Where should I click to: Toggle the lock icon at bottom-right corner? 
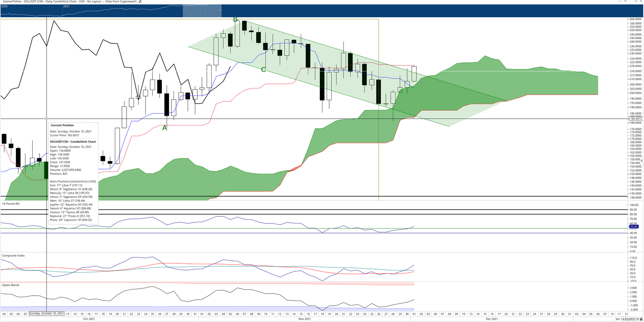click(x=641, y=319)
